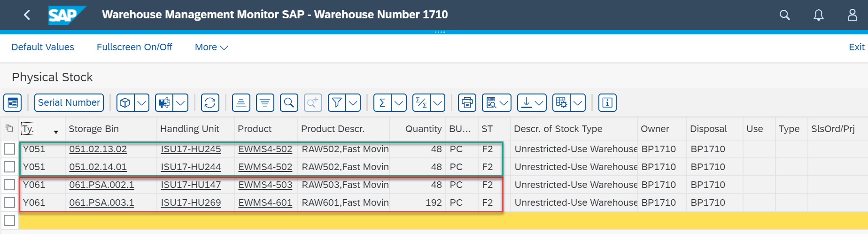Select row with bin 061.PSA.003.1
Screen dimensions: 868x234
pyautogui.click(x=9, y=203)
